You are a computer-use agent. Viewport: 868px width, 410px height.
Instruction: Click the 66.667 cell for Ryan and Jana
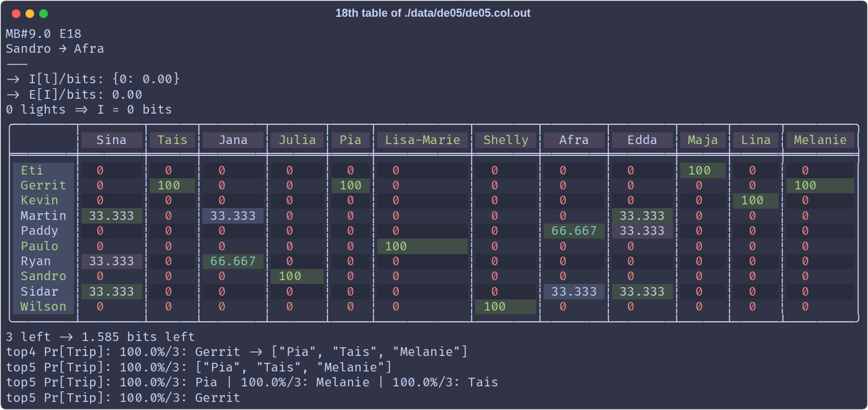click(233, 261)
